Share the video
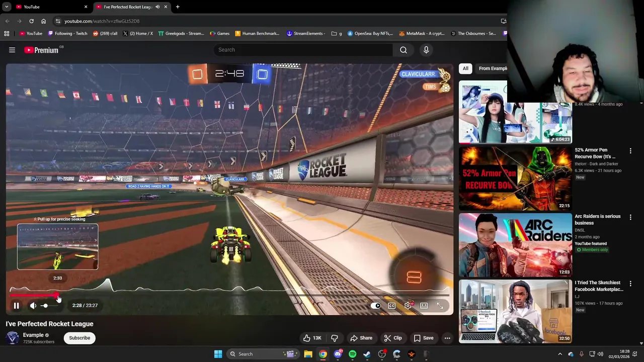The image size is (644, 362). point(361,338)
